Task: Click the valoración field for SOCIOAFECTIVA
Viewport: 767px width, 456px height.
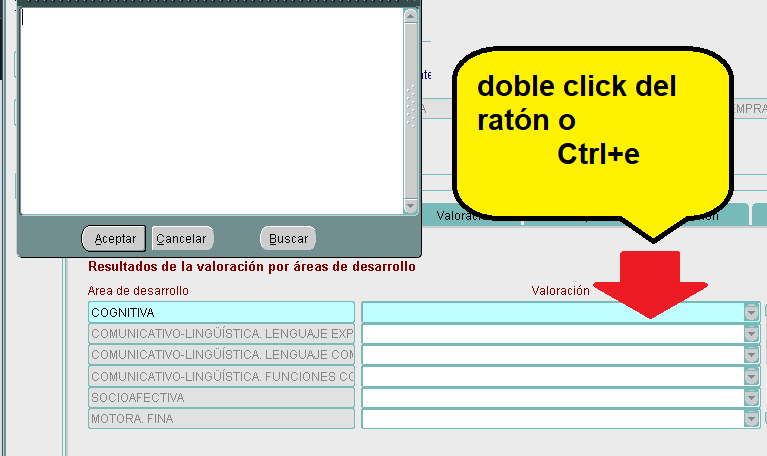Action: point(552,398)
